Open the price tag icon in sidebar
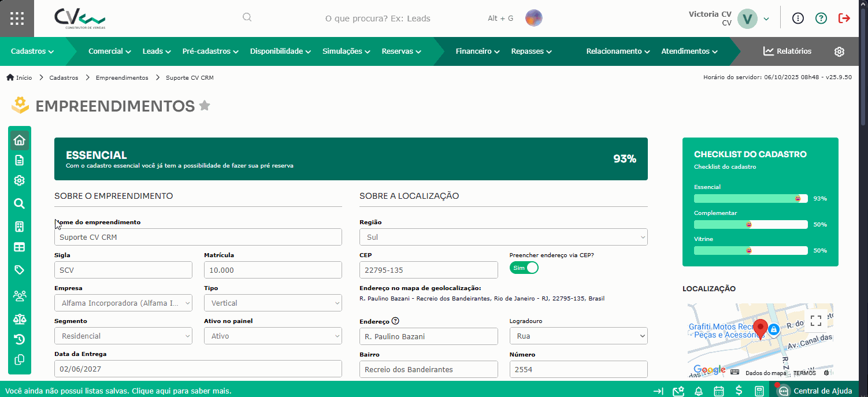The width and height of the screenshot is (868, 397). click(x=19, y=270)
